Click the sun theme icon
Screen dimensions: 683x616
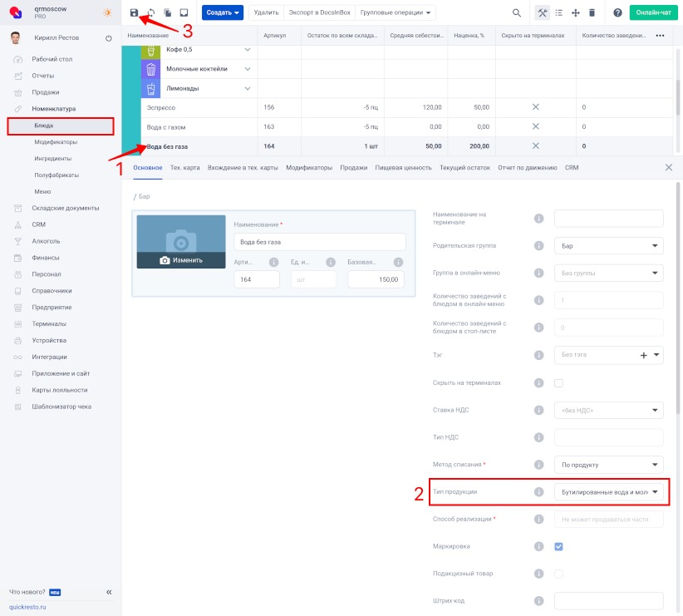[x=107, y=12]
